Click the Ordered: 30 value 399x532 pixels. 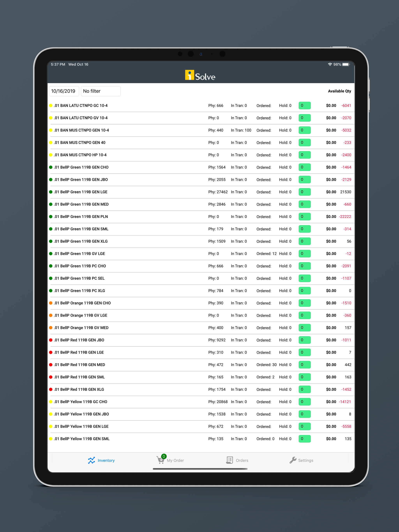pyautogui.click(x=266, y=365)
